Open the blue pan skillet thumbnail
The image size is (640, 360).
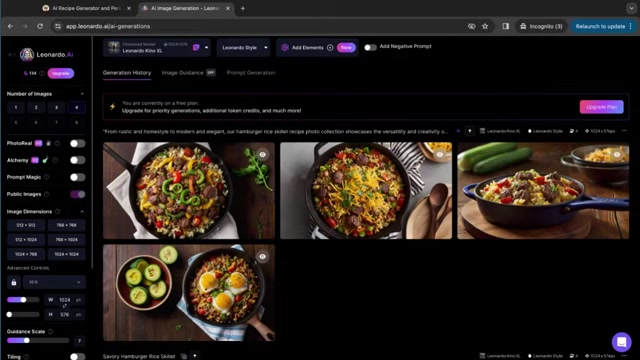[543, 191]
